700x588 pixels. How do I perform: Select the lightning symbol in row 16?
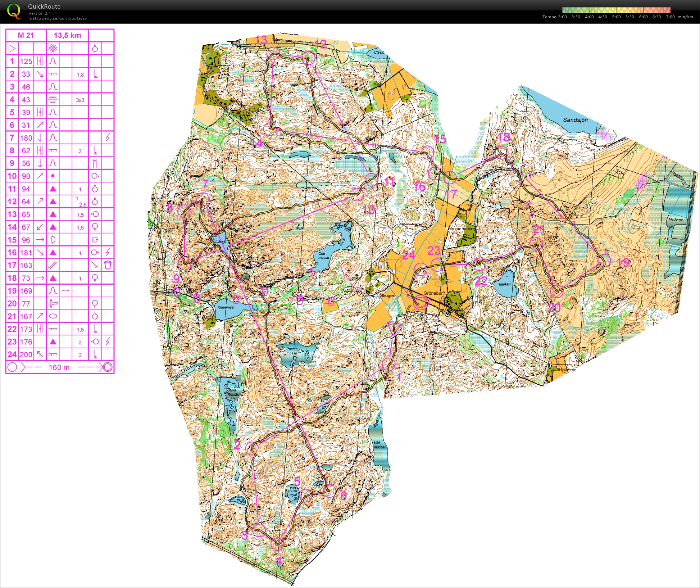pos(108,252)
